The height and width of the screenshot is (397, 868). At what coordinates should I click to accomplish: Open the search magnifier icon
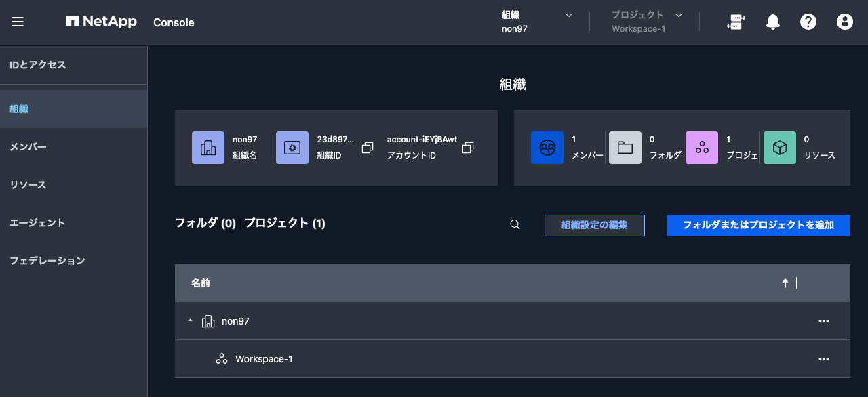point(515,224)
